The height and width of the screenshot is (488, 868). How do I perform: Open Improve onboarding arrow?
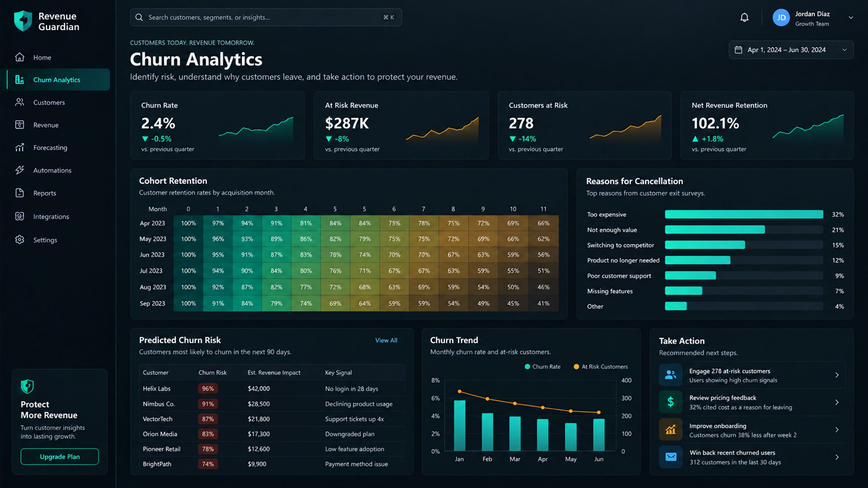[x=837, y=430]
